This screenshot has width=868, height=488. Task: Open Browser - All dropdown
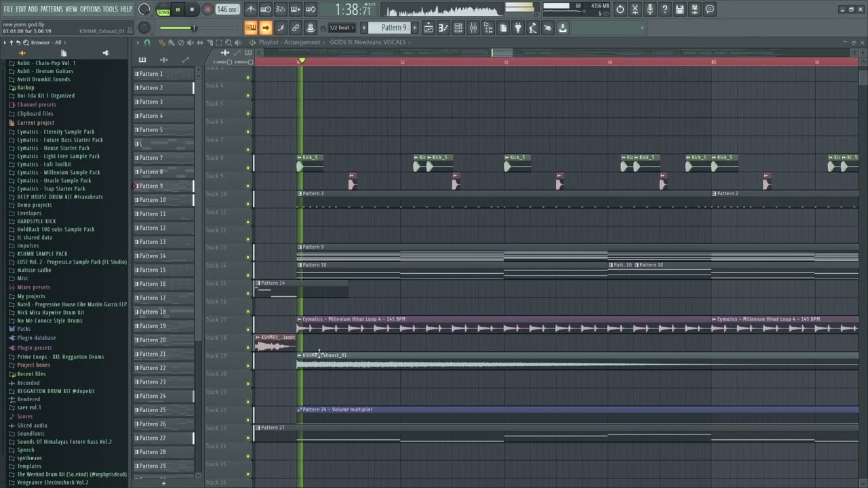[45, 43]
